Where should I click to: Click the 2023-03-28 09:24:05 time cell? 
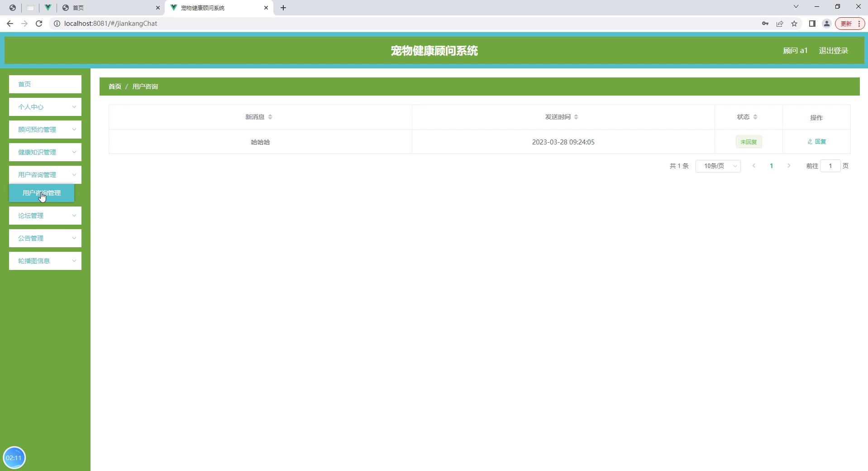tap(563, 142)
